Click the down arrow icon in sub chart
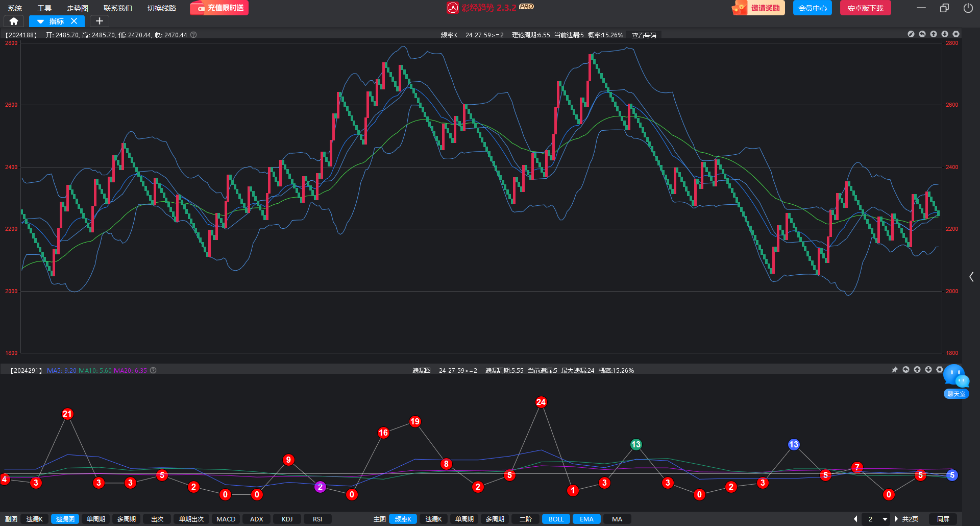Screen dimensions: 980x526 [928, 370]
